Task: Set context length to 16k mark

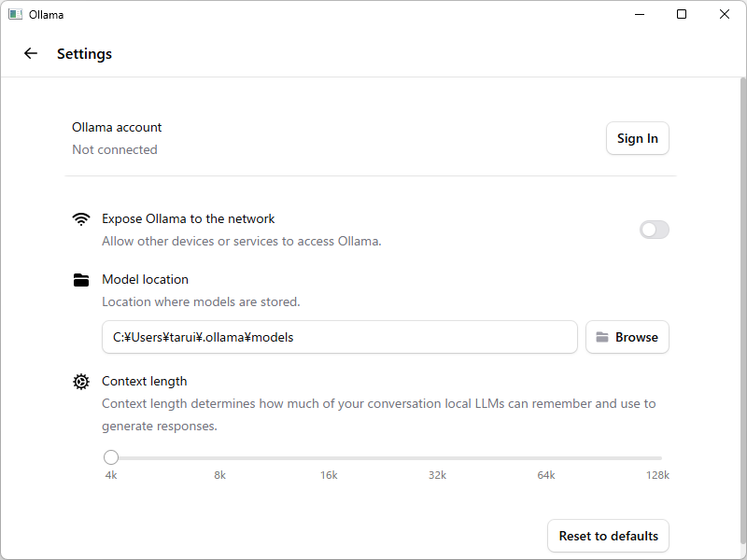Action: point(330,458)
